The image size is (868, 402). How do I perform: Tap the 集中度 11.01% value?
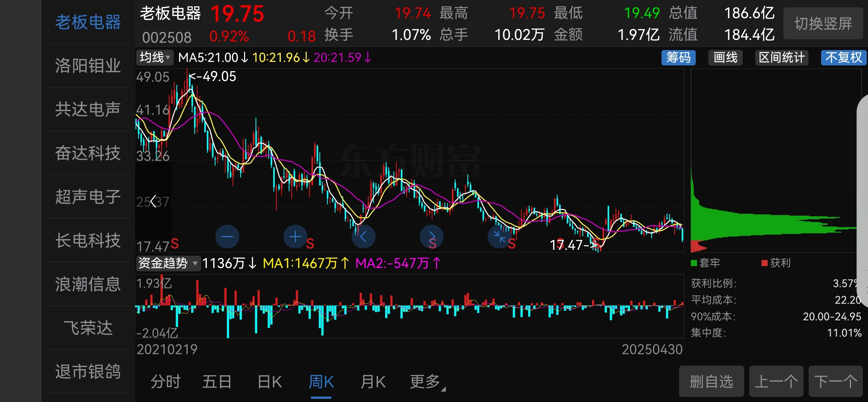844,333
